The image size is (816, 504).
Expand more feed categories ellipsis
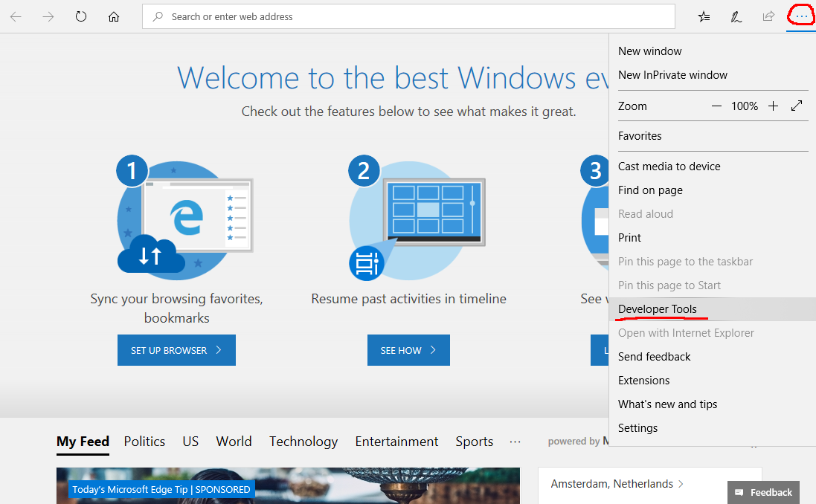515,442
